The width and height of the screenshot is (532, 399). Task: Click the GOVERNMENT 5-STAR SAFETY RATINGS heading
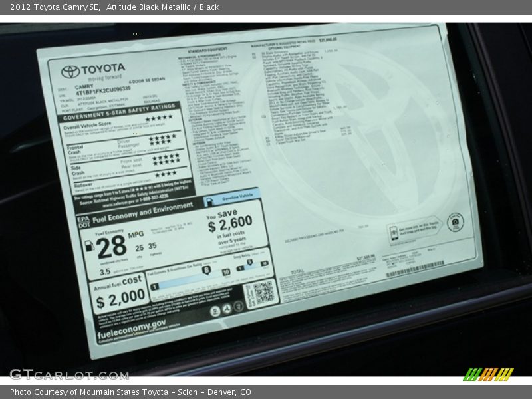pyautogui.click(x=120, y=112)
